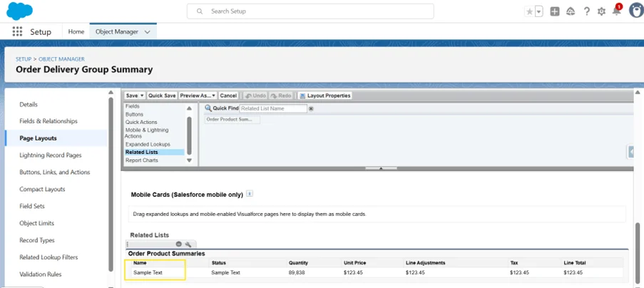Switch to the Home tab
The image size is (644, 288).
tap(76, 31)
